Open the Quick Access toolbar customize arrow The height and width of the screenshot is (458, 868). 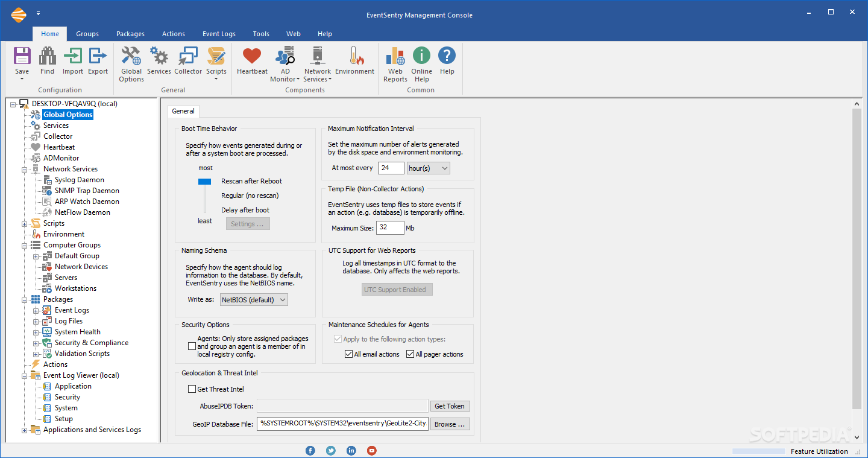[x=39, y=13]
